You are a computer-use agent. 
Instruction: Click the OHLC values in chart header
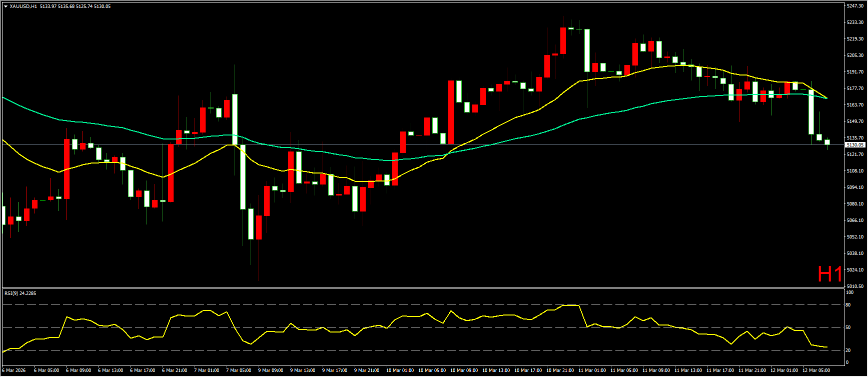coord(75,6)
